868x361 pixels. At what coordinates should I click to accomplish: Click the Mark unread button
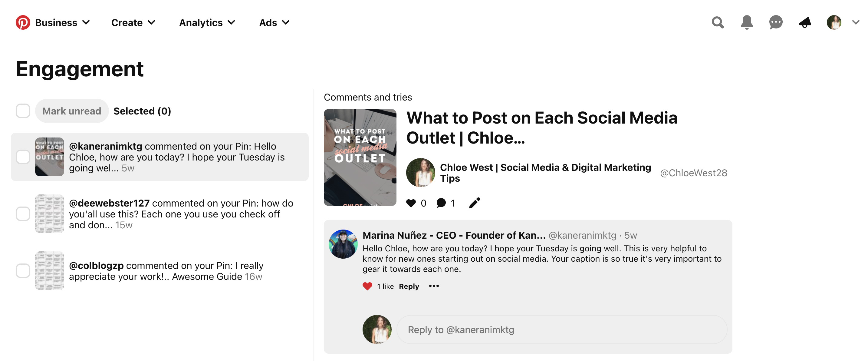coord(71,111)
